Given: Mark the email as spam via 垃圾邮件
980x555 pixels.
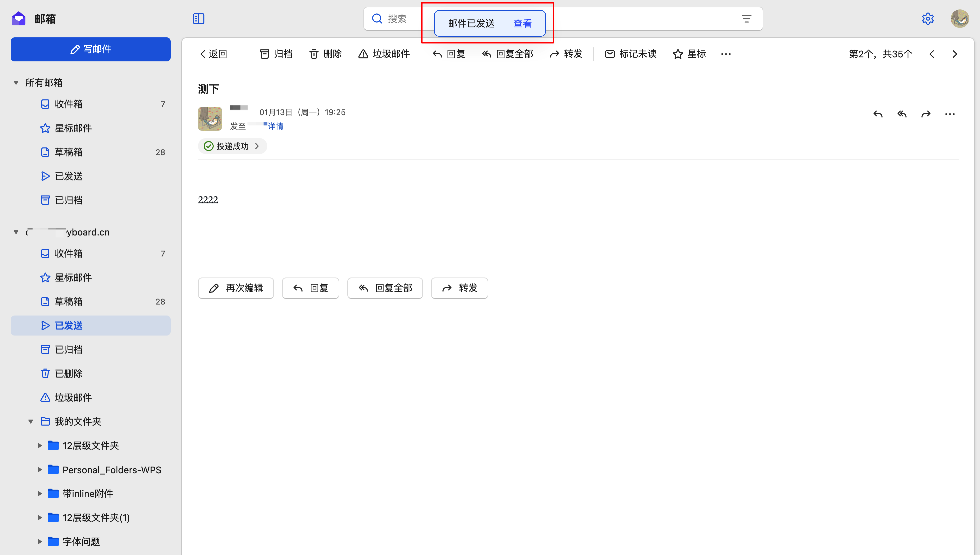Looking at the screenshot, I should tap(384, 54).
